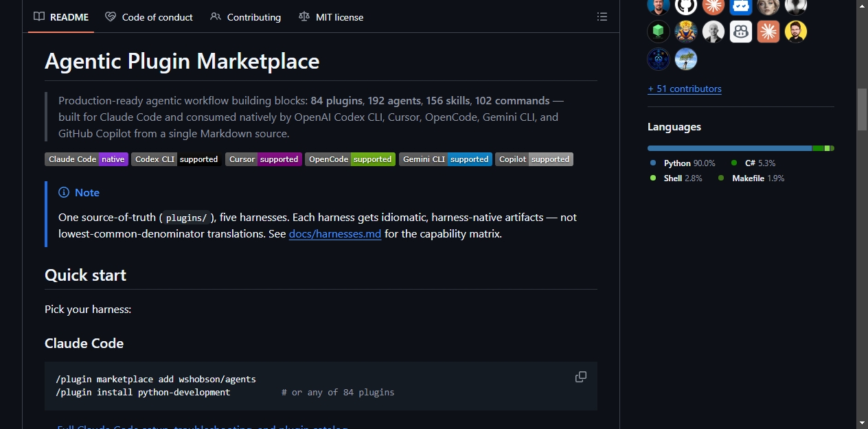Click the bold 192 agents text
Viewport: 868px width, 429px height.
tap(394, 100)
